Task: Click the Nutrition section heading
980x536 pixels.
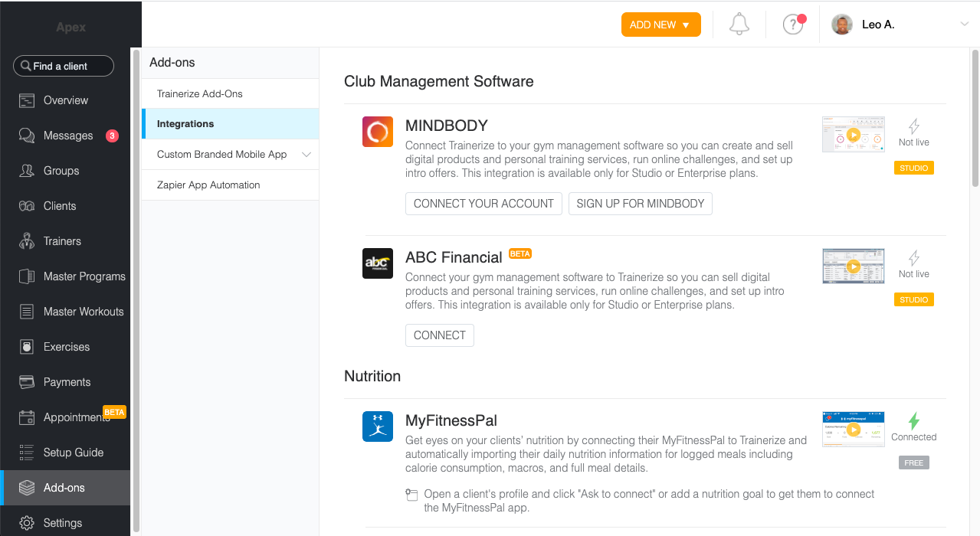Action: click(x=372, y=376)
